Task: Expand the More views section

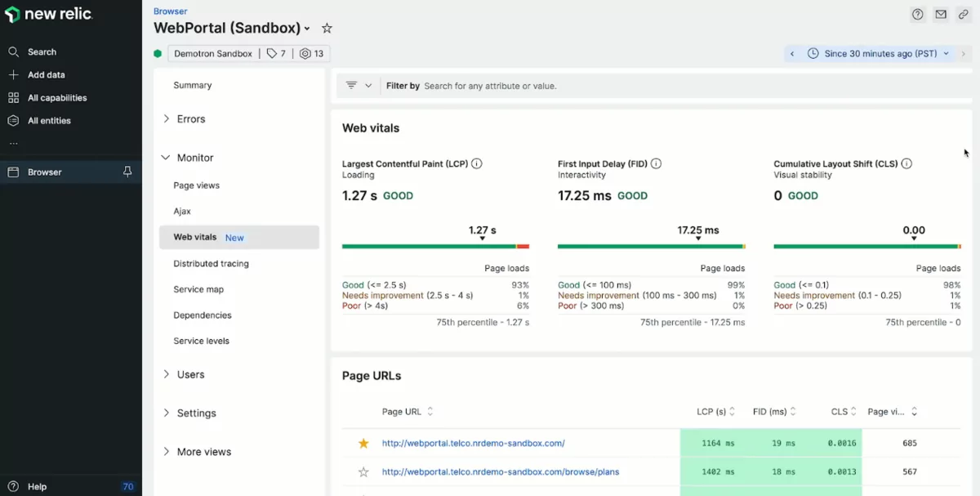Action: (197, 452)
